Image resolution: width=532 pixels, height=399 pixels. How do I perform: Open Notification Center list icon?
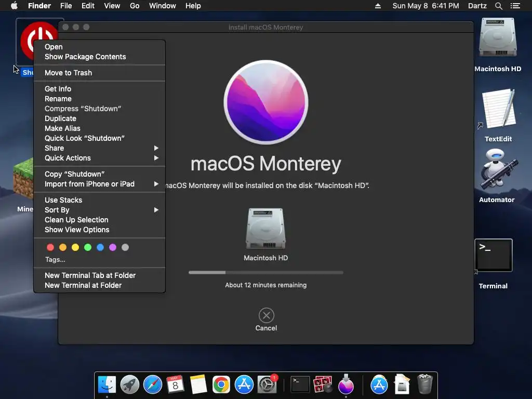(x=515, y=6)
